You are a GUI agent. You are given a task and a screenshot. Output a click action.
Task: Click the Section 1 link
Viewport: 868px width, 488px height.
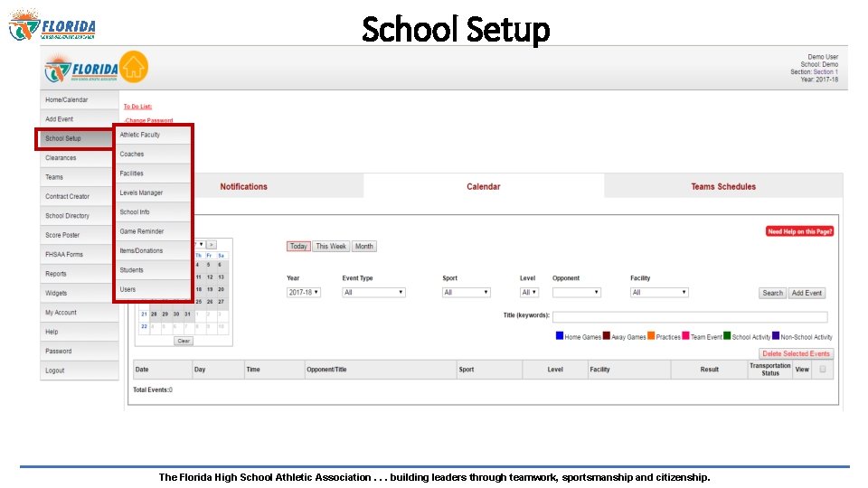(826, 72)
